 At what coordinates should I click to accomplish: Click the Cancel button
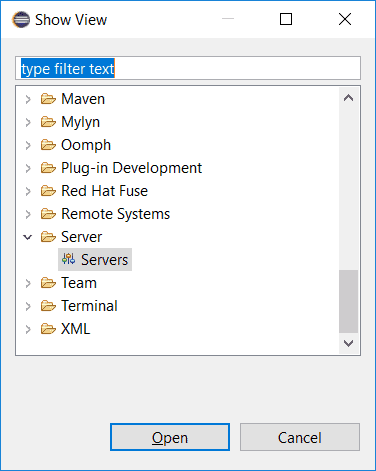pyautogui.click(x=300, y=437)
